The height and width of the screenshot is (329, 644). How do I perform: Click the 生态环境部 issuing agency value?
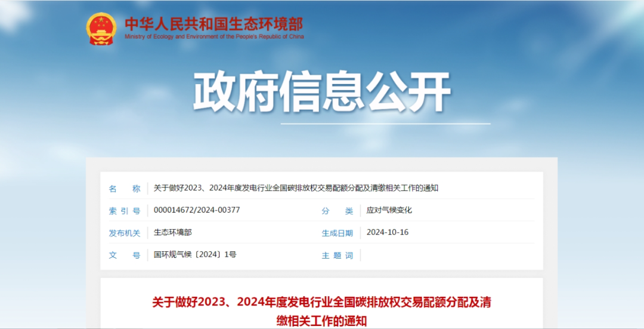[x=173, y=232]
